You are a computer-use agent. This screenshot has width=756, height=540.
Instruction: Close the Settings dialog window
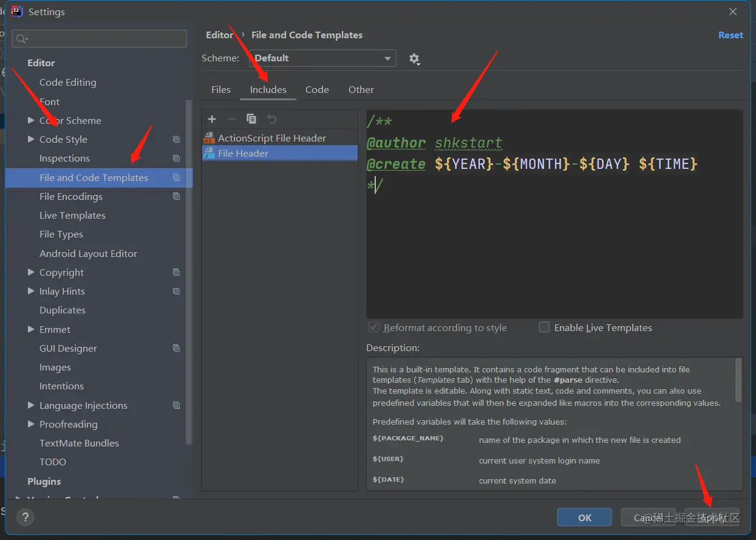click(733, 12)
